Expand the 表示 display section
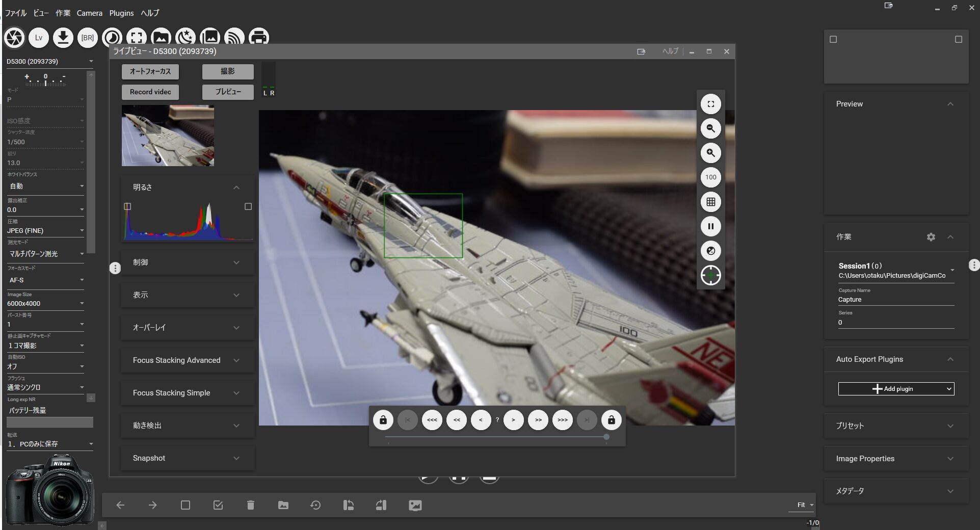Screen dimensions: 980x530 pos(188,295)
